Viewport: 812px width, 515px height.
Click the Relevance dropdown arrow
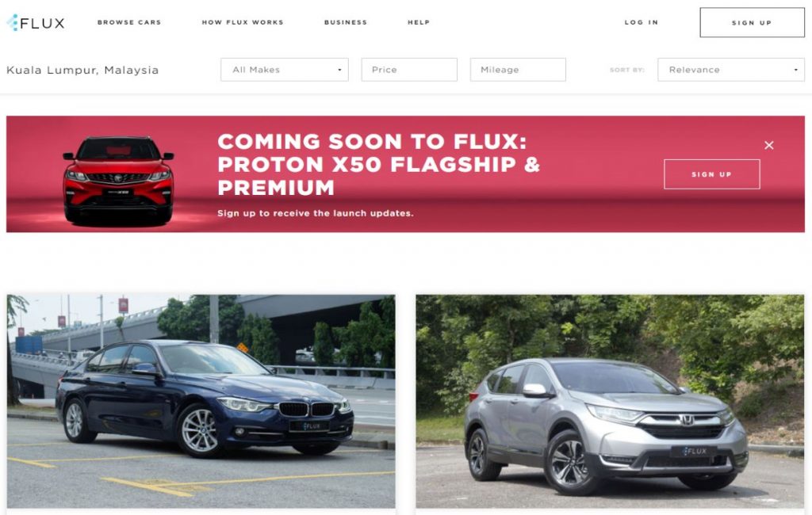796,70
